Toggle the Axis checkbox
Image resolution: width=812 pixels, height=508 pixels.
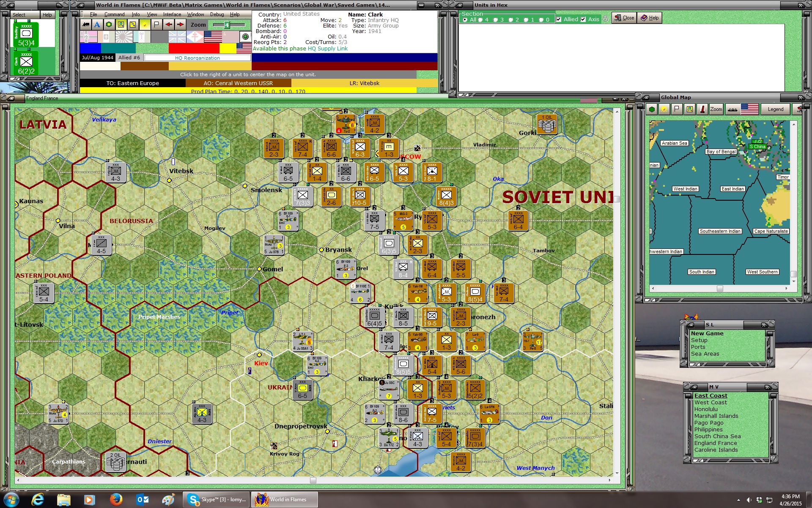coord(584,19)
